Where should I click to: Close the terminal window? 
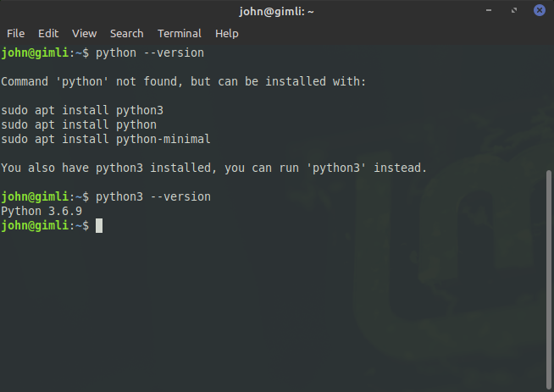tap(539, 10)
